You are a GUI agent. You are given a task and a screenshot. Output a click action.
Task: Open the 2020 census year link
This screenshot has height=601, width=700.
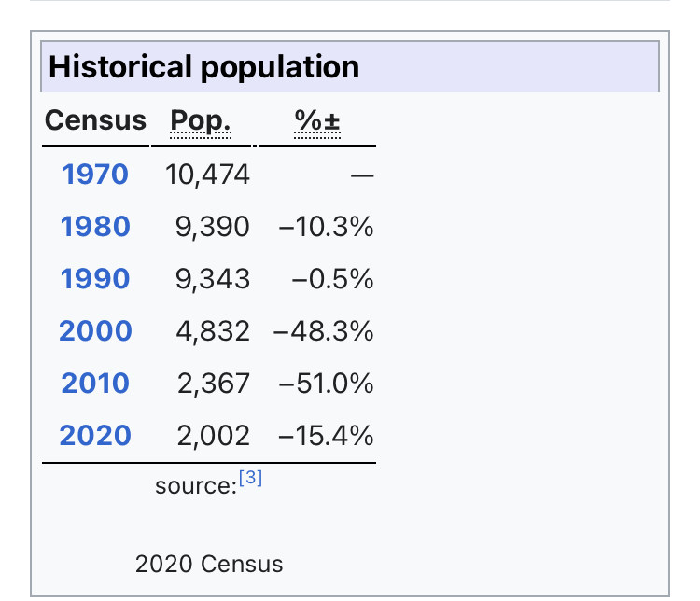pyautogui.click(x=95, y=436)
